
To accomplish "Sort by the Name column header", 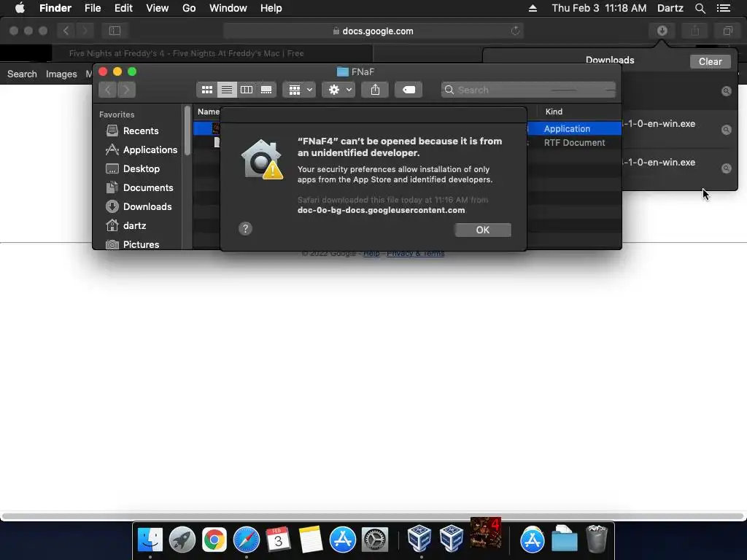I will pos(208,112).
